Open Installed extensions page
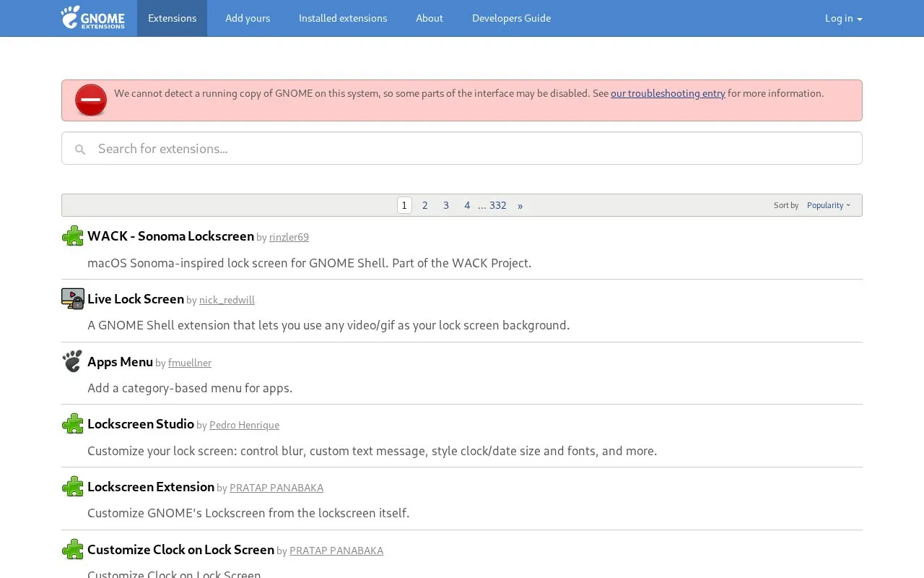This screenshot has height=578, width=924. [x=343, y=18]
